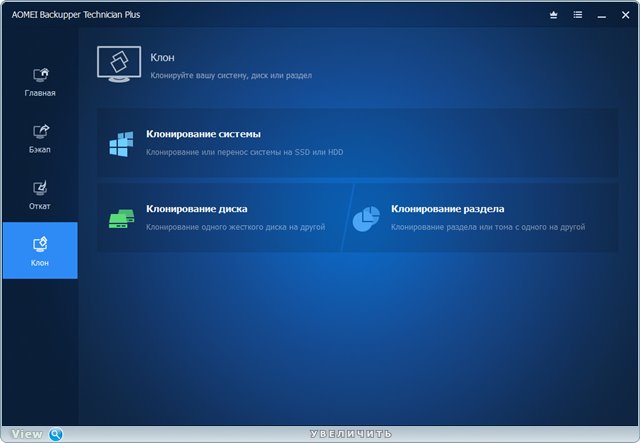The width and height of the screenshot is (640, 443).
Task: Click the upgrade crown icon
Action: (553, 15)
